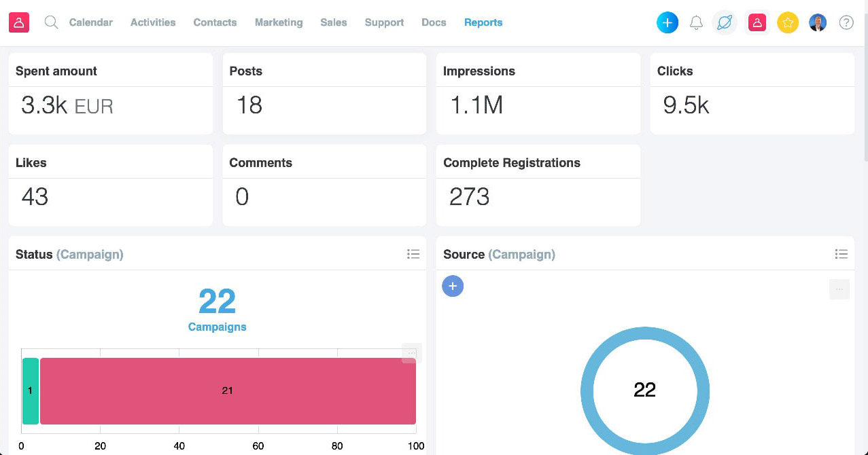Open Source widget list options icon
This screenshot has height=455, width=868.
click(841, 254)
